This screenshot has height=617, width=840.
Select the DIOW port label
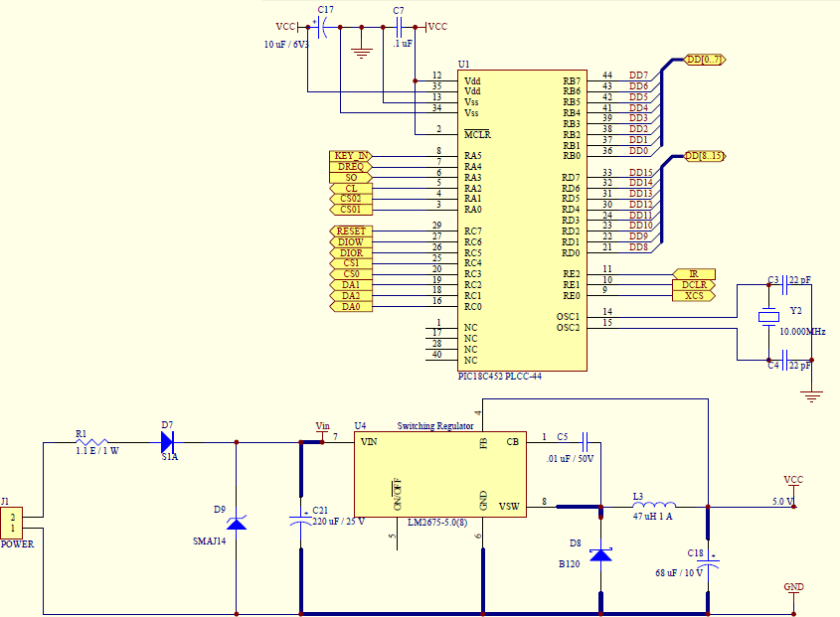[351, 242]
